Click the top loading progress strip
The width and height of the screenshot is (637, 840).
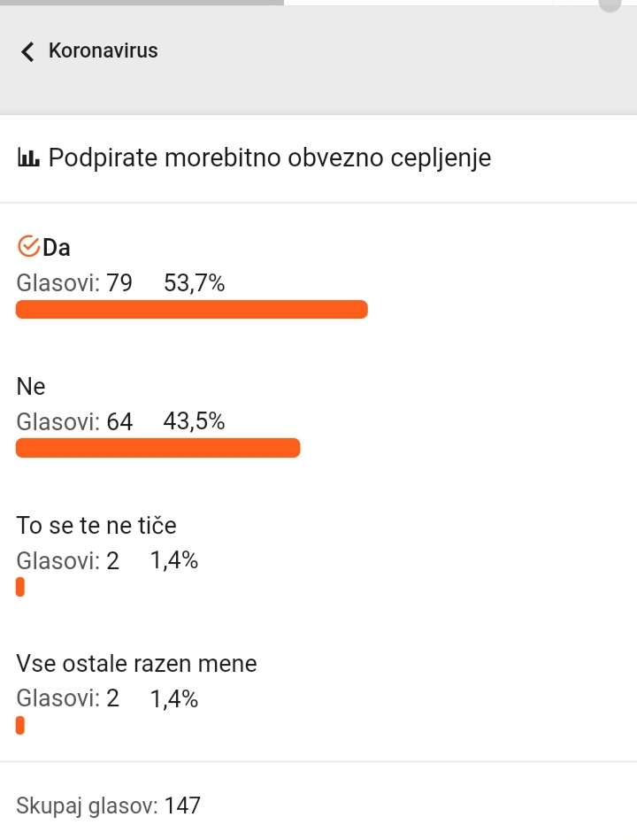[x=142, y=3]
